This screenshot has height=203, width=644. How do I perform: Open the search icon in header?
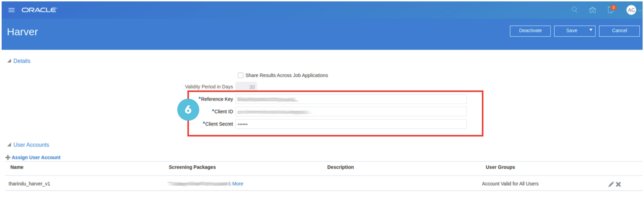[574, 10]
